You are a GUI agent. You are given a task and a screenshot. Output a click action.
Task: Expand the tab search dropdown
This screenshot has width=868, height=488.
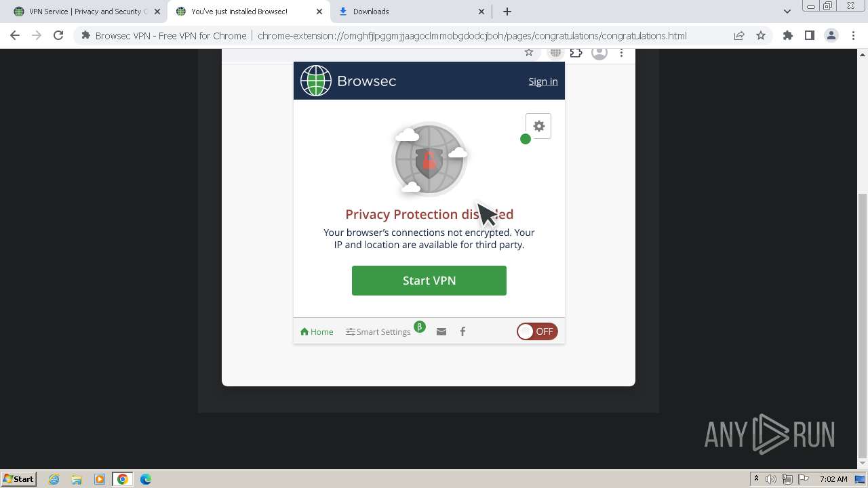[x=787, y=12]
